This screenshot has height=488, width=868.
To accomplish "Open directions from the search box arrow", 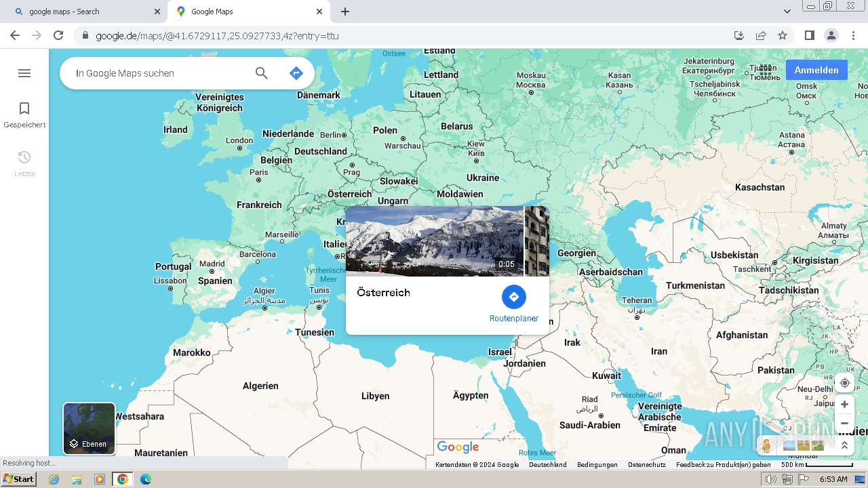I will (x=296, y=73).
